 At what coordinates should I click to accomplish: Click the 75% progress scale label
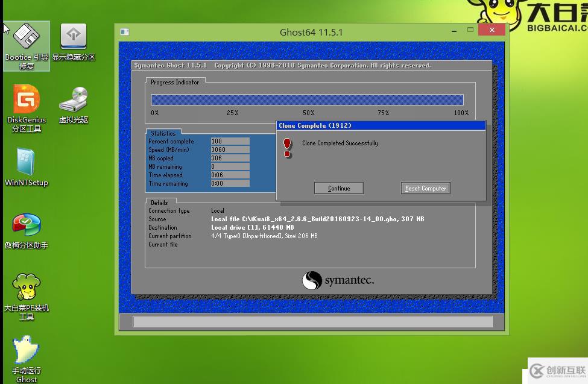(383, 113)
